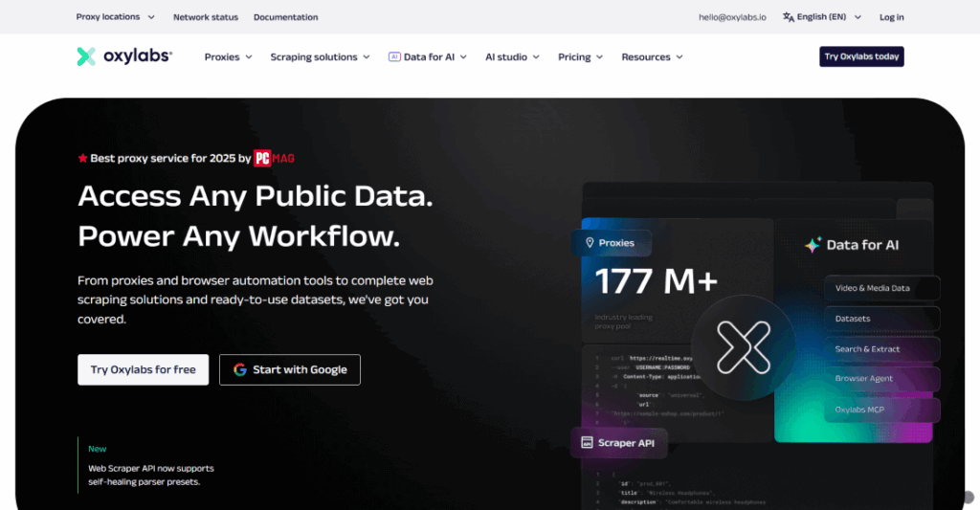Screen dimensions: 980x510
Task: Open the Data for AI menu
Action: click(x=428, y=56)
